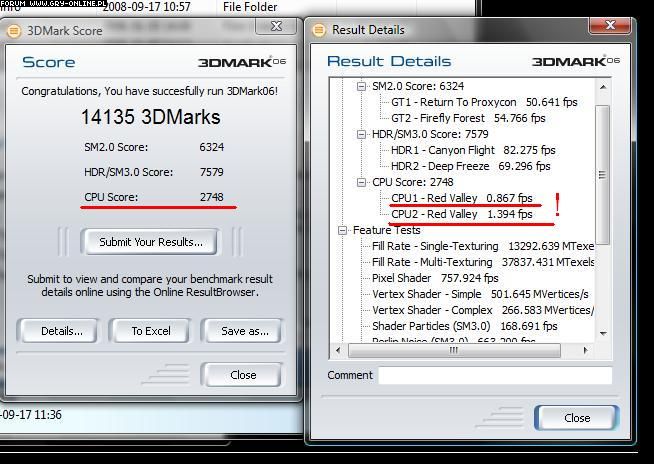Viewport: 654px width, 464px height.
Task: Click CPU Score value 2748 in Score window
Action: [x=211, y=197]
